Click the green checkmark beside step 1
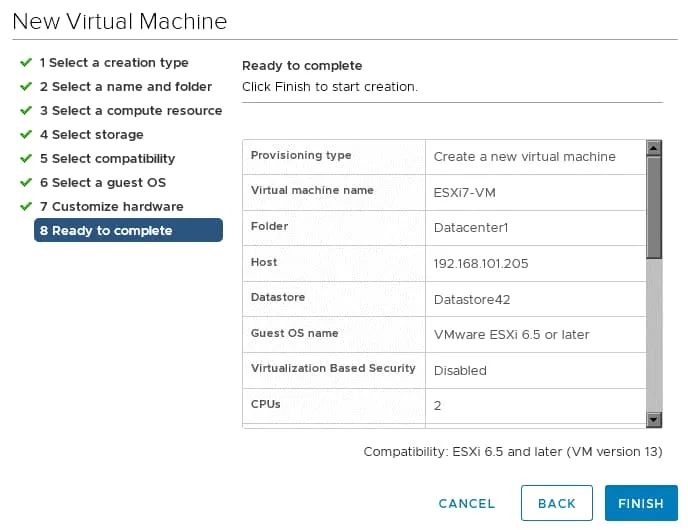Screen dimensions: 688x530 tap(26, 63)
